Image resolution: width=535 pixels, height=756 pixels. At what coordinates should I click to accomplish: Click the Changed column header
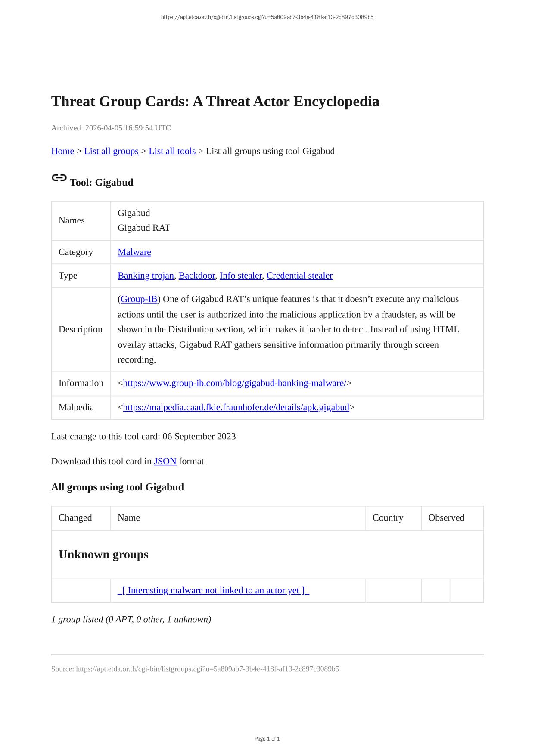click(75, 518)
